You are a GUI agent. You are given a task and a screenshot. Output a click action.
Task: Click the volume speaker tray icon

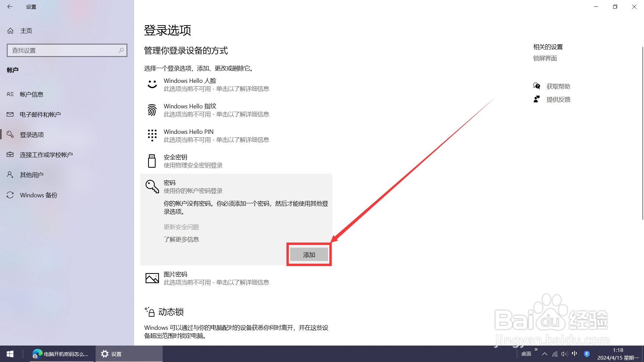click(x=564, y=354)
